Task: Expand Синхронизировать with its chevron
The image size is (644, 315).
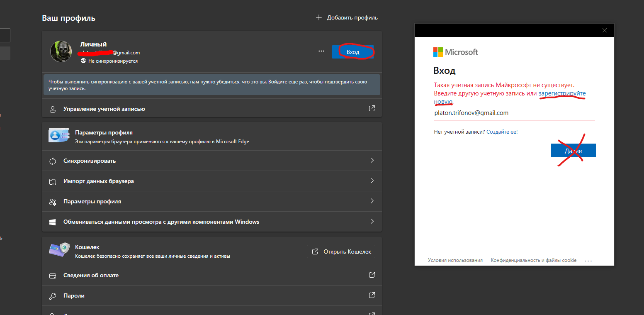Action: click(x=372, y=160)
